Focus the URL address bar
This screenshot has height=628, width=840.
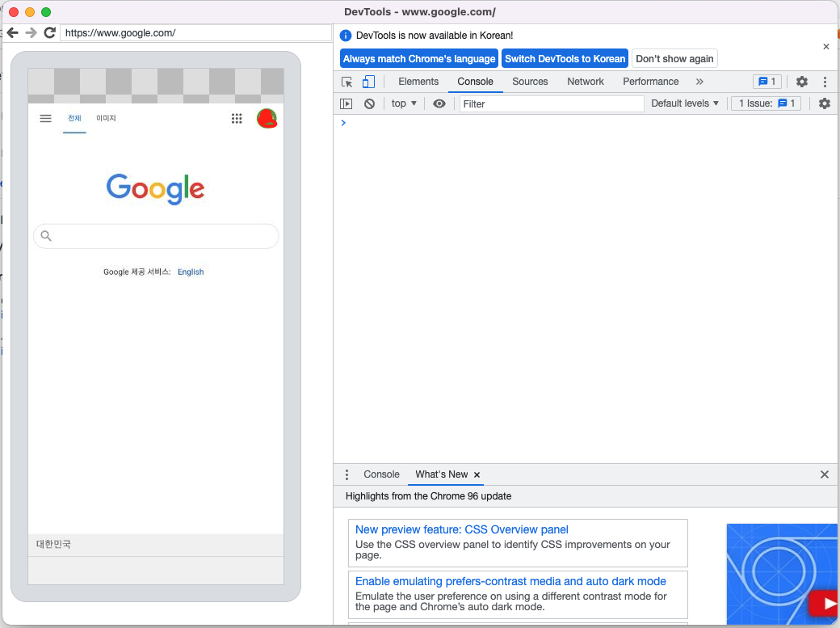195,32
